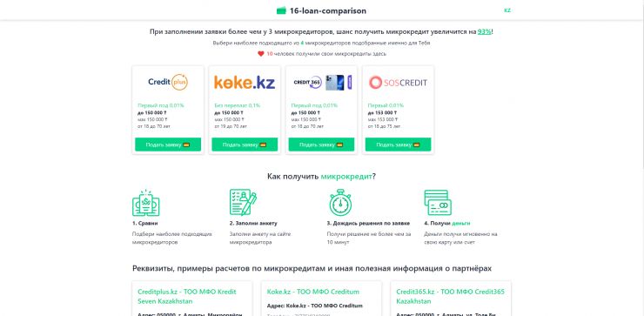
Task: Open Koke.kz - ТОО МФО Creditum heading
Action: coord(313,292)
